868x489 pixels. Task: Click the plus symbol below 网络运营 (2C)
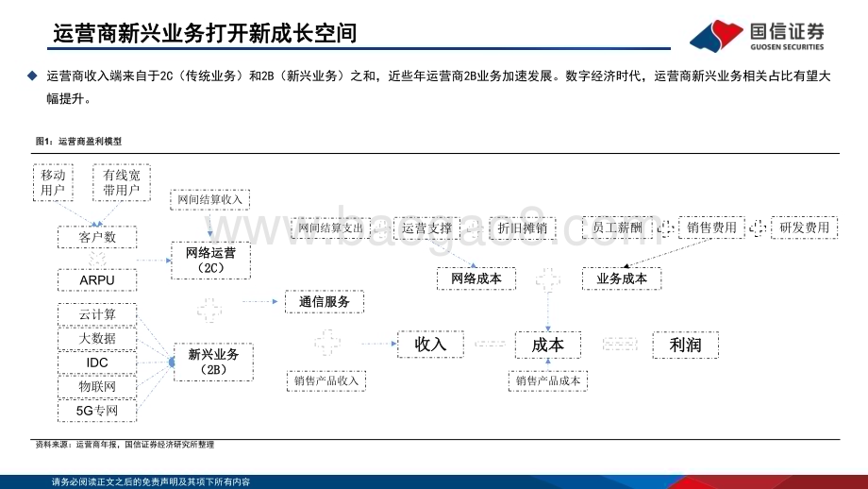coord(209,311)
